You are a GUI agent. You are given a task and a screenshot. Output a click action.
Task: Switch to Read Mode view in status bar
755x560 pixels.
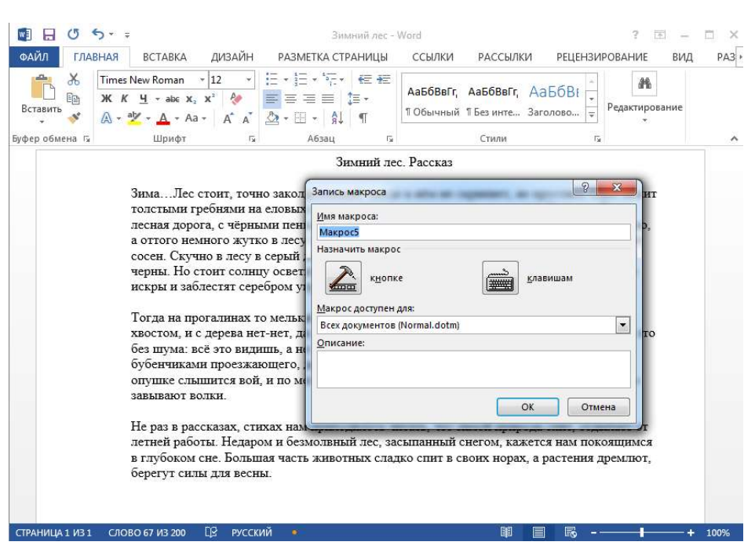tap(508, 533)
